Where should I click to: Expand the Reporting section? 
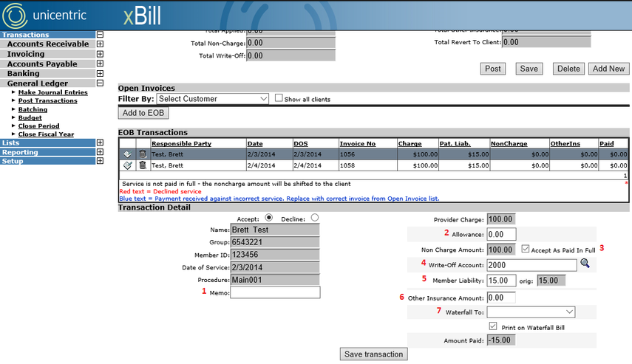click(100, 152)
